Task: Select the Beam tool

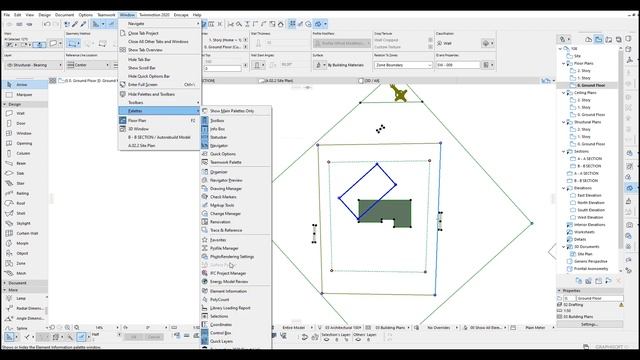Action: [24, 163]
